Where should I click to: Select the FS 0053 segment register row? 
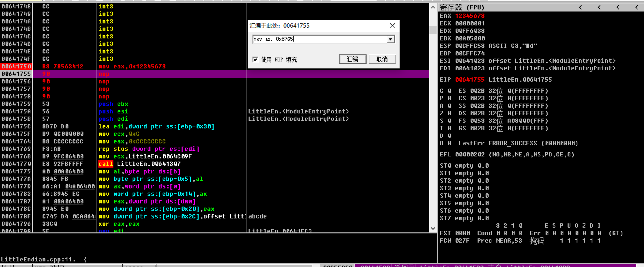point(503,121)
